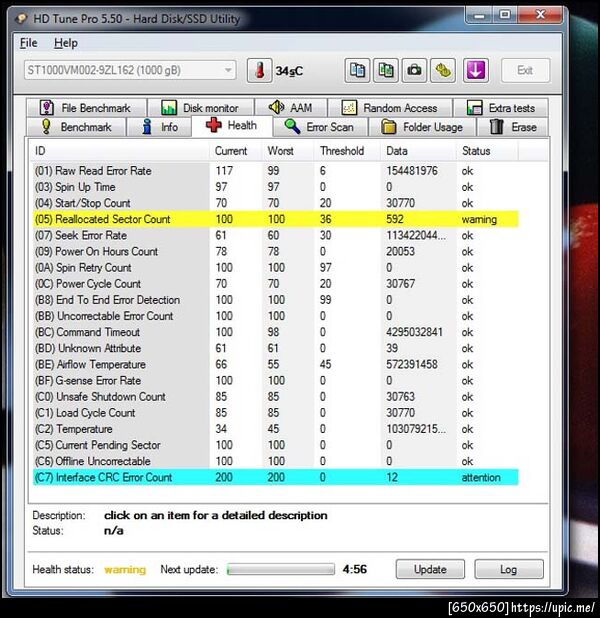Select the (BC) Command Timeout row
600x618 pixels.
click(275, 332)
